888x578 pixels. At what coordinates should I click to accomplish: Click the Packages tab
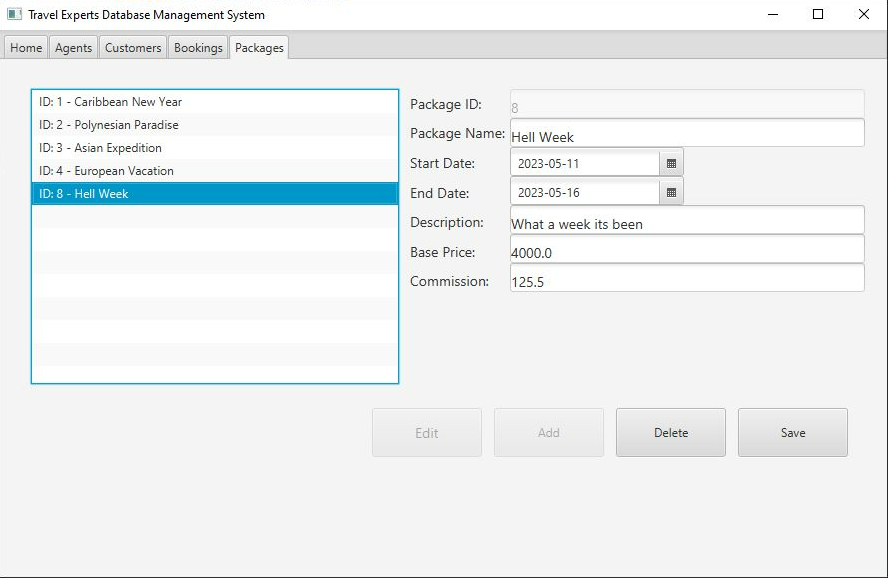(x=259, y=48)
